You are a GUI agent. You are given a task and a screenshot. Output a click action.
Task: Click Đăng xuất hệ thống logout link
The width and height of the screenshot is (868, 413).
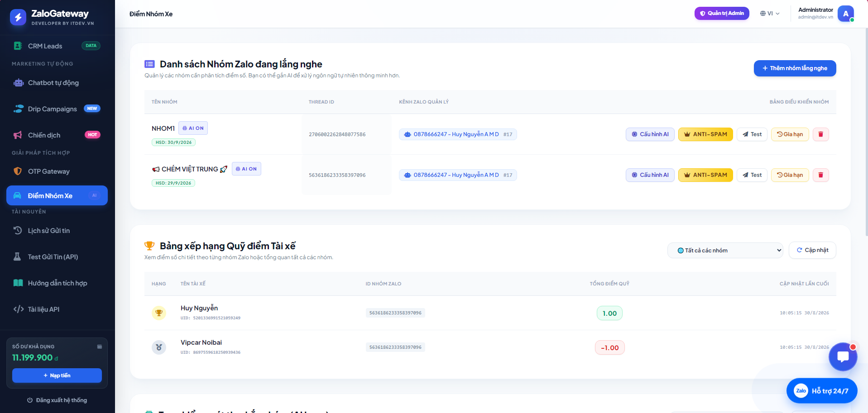tap(57, 400)
